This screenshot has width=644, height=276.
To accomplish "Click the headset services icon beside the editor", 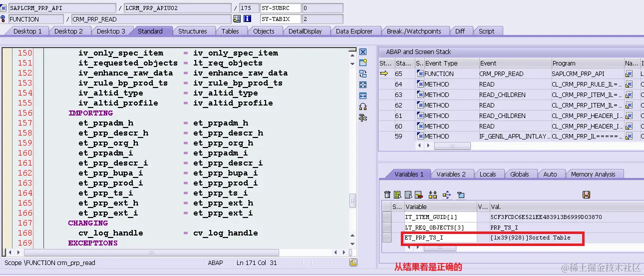I will click(363, 106).
